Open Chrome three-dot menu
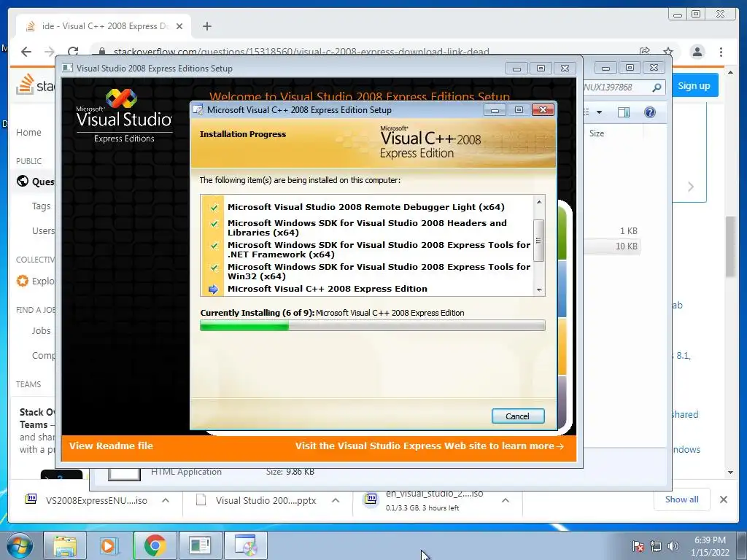 click(x=721, y=52)
